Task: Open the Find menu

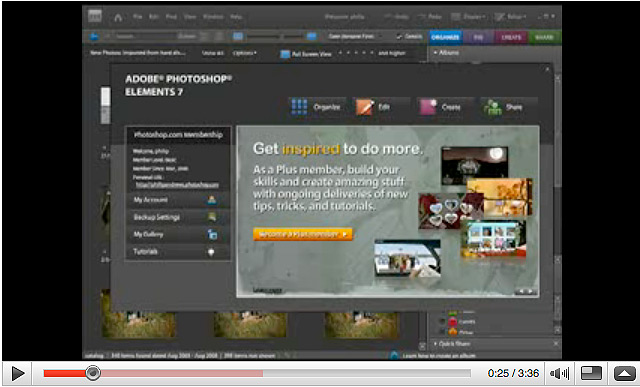Action: (171, 17)
